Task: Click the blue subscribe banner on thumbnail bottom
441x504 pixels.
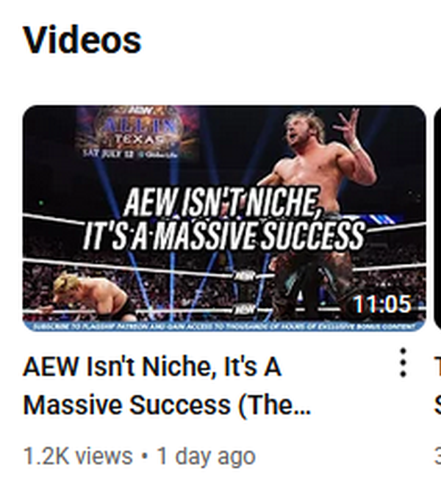Action: tap(224, 326)
